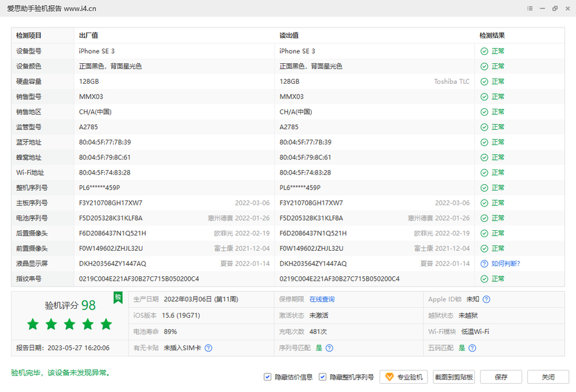This screenshot has width=576, height=392.
Task: Select factory value F0W149602JZHJL32U
Action: point(111,249)
